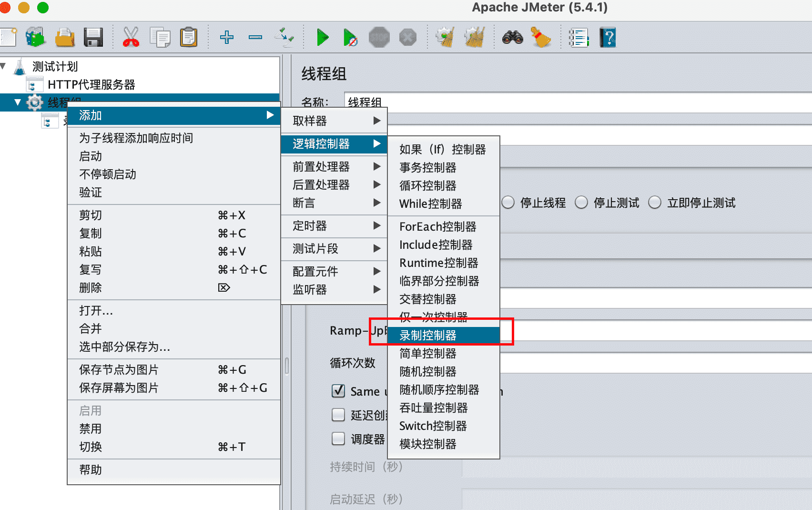Expand the 定时器 submenu
This screenshot has width=812, height=510.
(x=334, y=225)
